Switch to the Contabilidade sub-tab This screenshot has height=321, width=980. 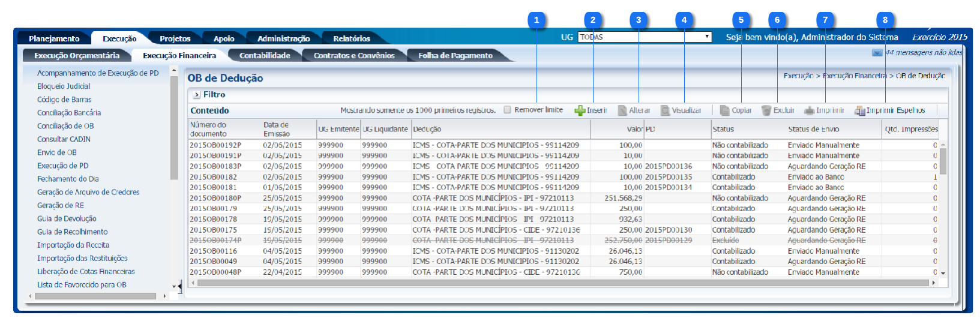point(265,55)
